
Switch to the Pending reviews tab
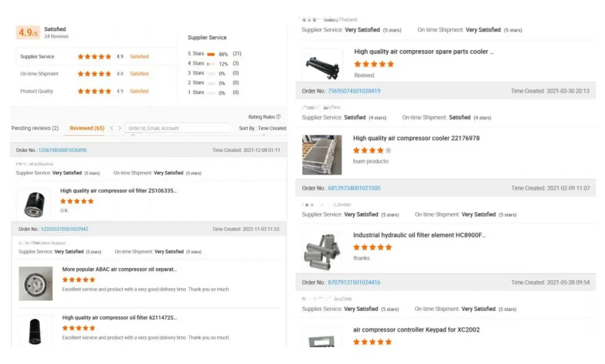(35, 128)
